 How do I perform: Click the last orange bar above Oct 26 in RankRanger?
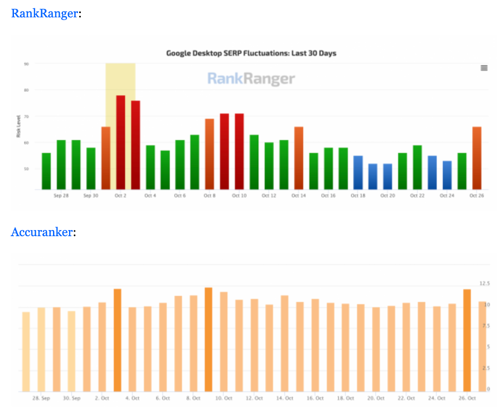click(x=477, y=158)
